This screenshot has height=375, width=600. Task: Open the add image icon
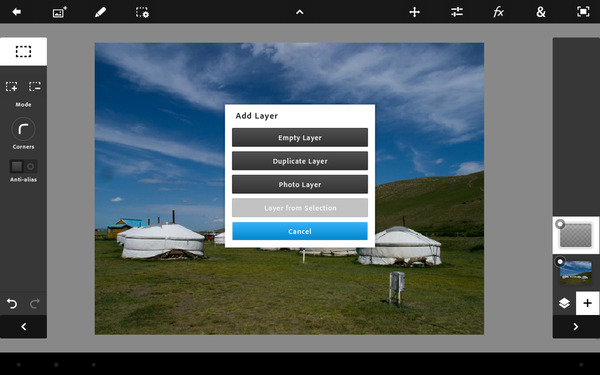pyautogui.click(x=59, y=12)
